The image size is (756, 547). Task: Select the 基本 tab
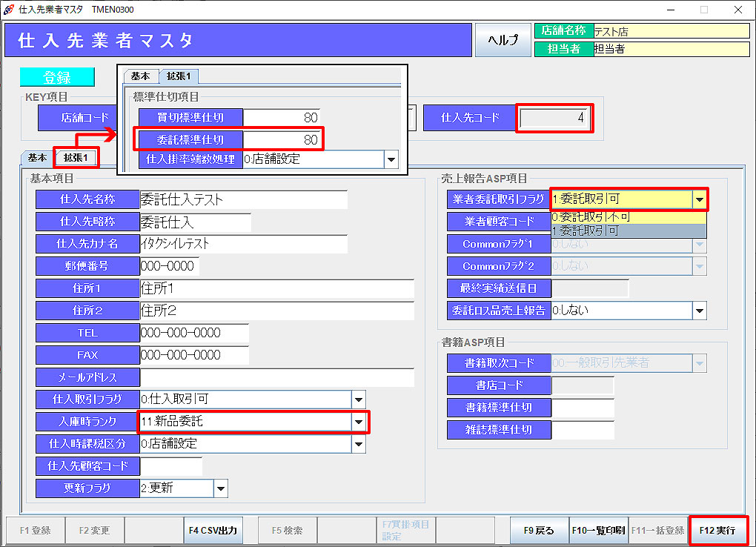point(37,158)
